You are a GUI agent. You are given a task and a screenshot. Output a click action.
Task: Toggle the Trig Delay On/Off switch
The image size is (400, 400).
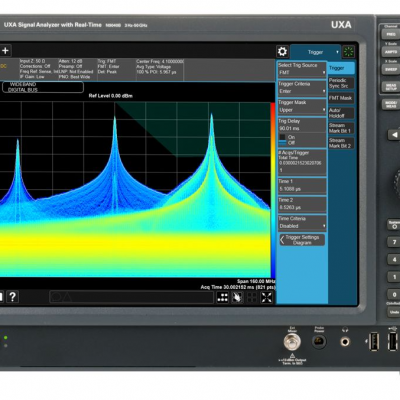[283, 140]
